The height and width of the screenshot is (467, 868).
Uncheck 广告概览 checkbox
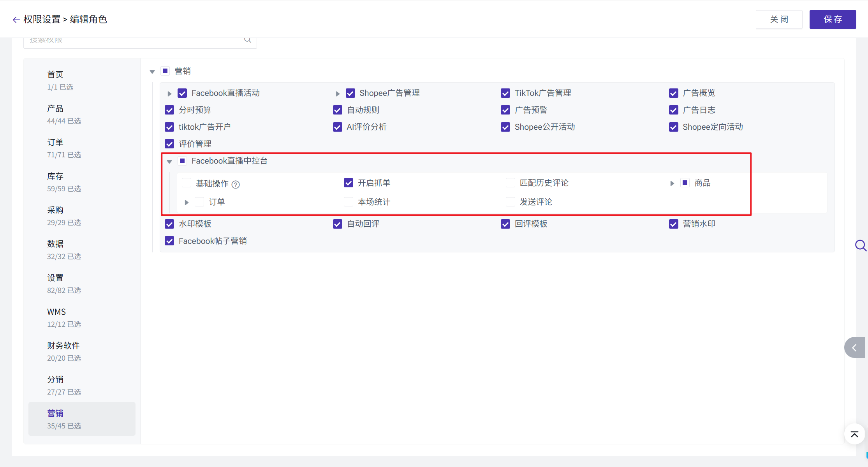click(674, 93)
